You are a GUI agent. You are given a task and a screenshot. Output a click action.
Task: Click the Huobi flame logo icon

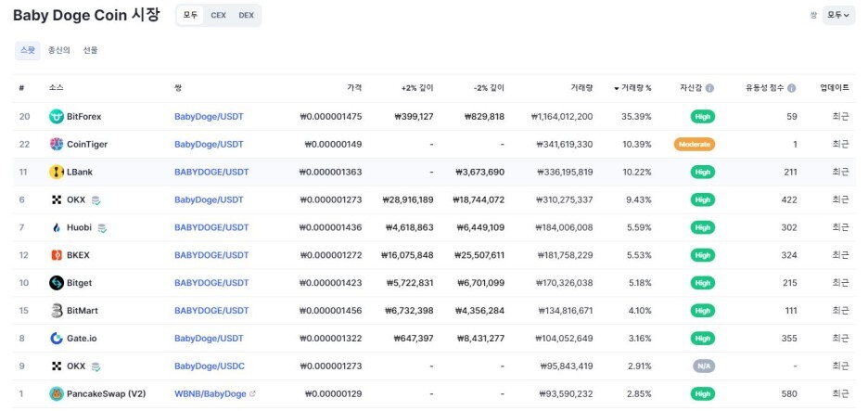tap(57, 227)
